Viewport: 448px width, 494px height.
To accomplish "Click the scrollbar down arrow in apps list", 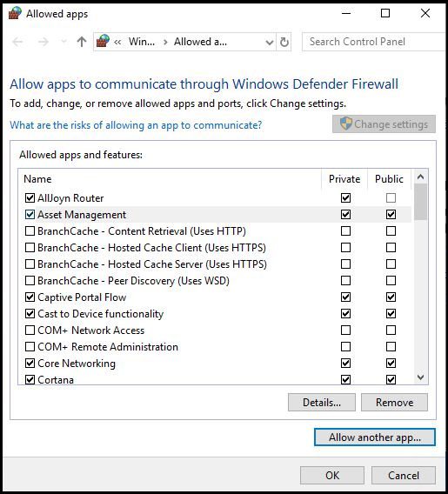I will click(x=420, y=377).
